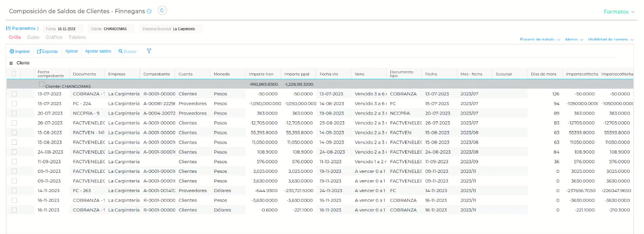Viewport: 644px width, 234px height.
Task: Toggle the select-all checkbox in grid header
Action: (14, 74)
